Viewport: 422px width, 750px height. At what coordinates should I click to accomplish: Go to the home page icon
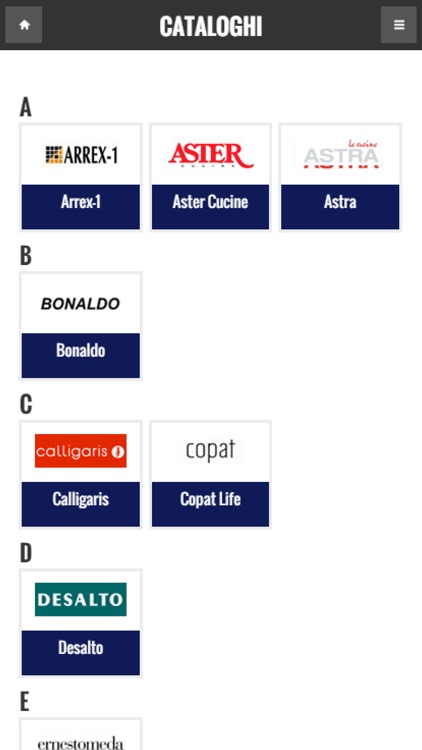[24, 25]
